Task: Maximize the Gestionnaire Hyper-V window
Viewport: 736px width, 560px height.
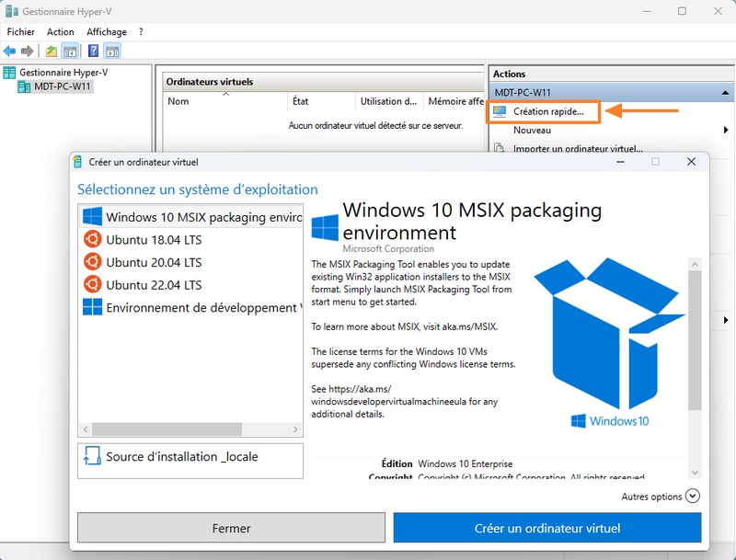Action: pyautogui.click(x=682, y=11)
